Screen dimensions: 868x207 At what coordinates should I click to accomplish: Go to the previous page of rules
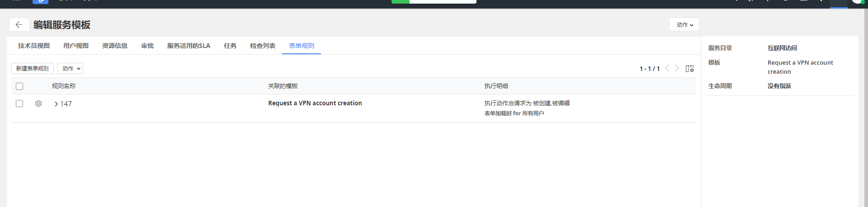pyautogui.click(x=667, y=68)
